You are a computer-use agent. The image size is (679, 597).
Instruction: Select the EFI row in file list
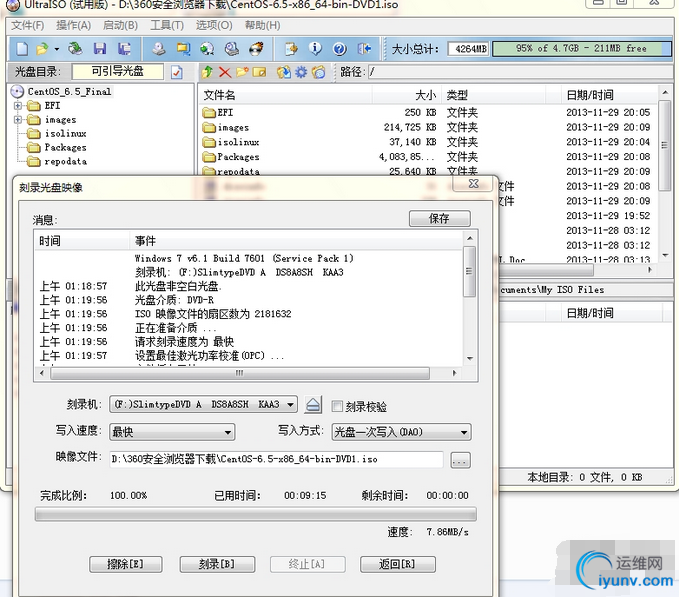[427, 113]
